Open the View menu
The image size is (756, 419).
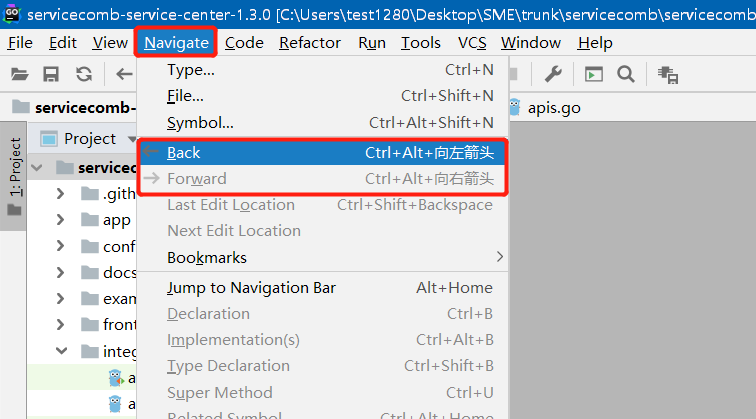(110, 43)
